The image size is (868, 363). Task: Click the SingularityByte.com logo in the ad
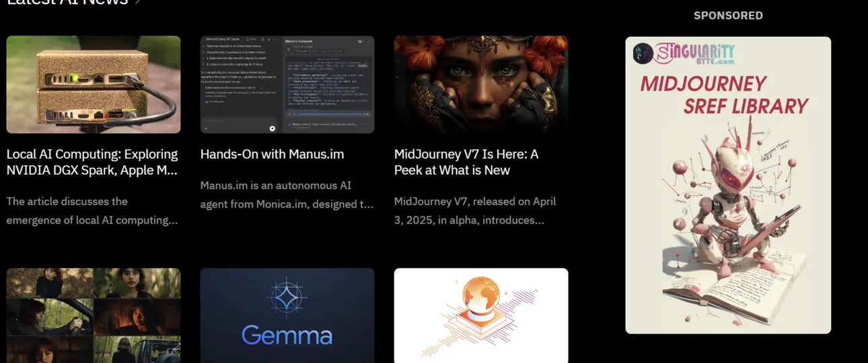684,54
